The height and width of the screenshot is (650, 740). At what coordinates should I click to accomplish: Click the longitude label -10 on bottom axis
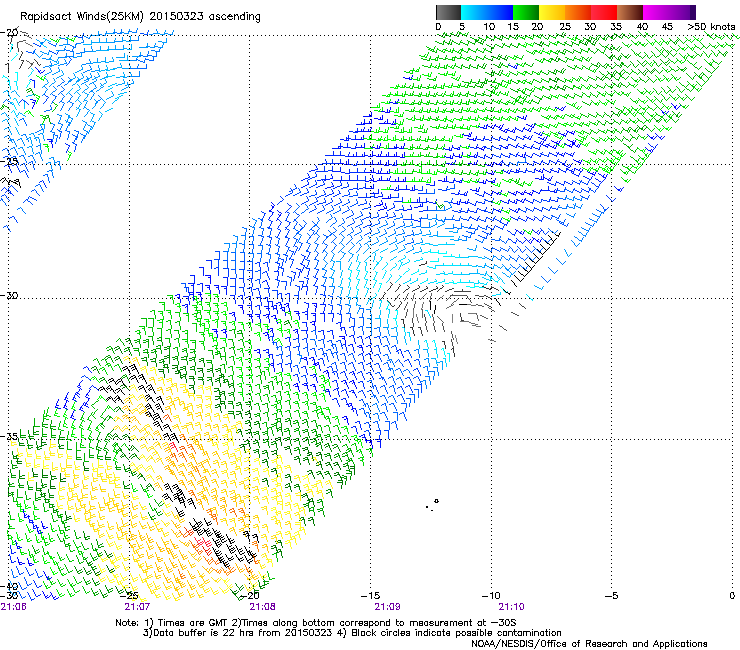491,596
